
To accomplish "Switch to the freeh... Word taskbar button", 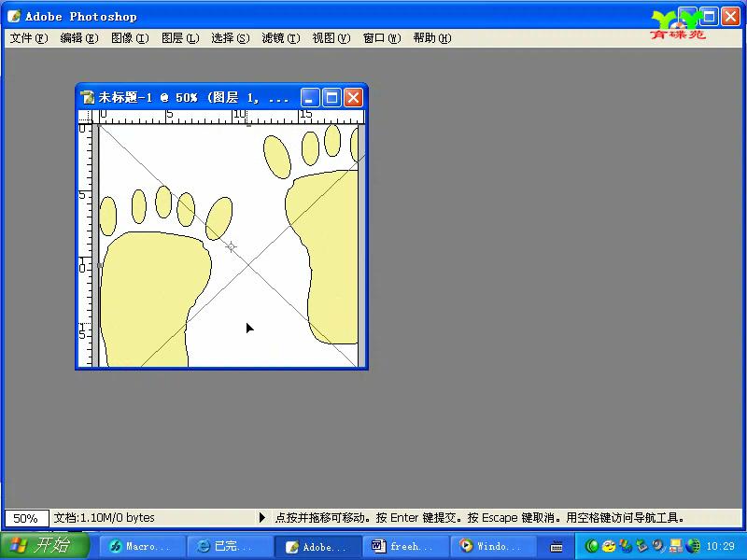I will coord(406,546).
